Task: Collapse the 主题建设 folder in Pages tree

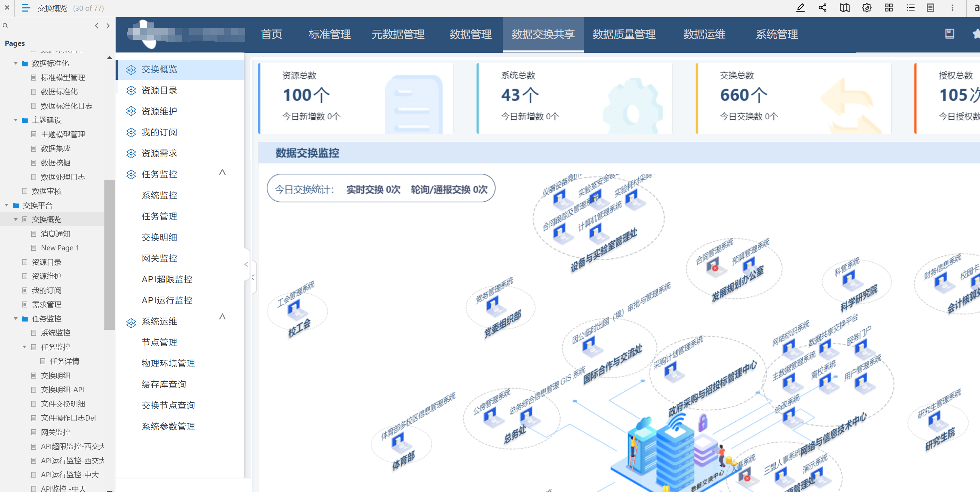Action: pos(16,120)
